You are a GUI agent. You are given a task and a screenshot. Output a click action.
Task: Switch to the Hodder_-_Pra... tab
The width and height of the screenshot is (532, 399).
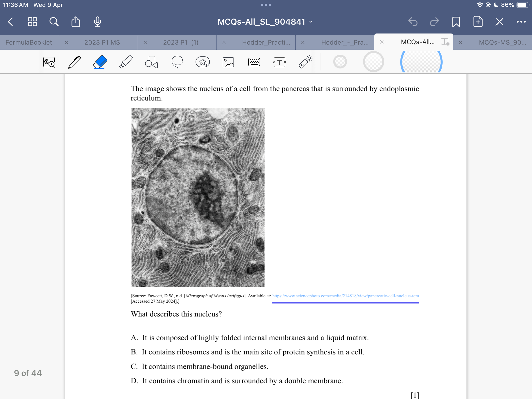click(345, 42)
